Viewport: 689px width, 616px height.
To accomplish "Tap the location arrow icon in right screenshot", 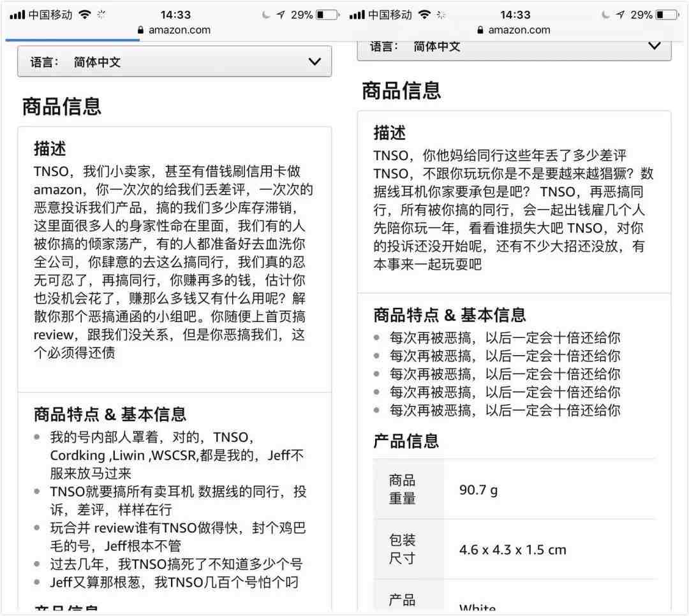I will [x=620, y=15].
